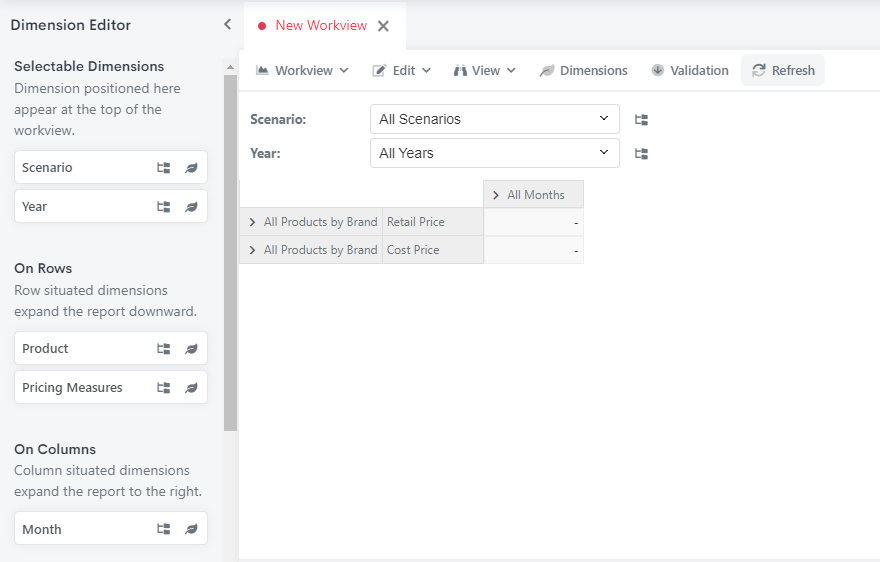Collapse the Dimension Editor panel
Viewport: 880px width, 562px height.
tap(227, 24)
